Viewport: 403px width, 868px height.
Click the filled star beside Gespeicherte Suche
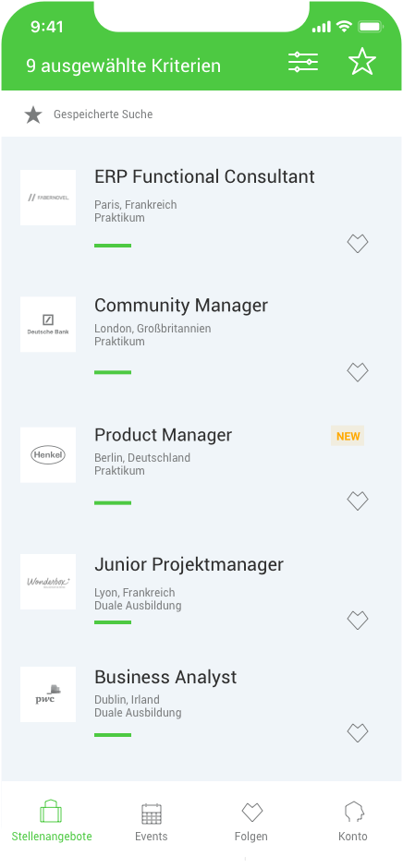[x=33, y=115]
